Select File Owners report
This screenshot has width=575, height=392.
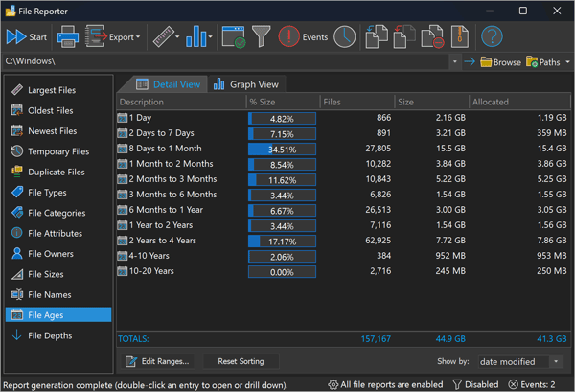tap(58, 254)
